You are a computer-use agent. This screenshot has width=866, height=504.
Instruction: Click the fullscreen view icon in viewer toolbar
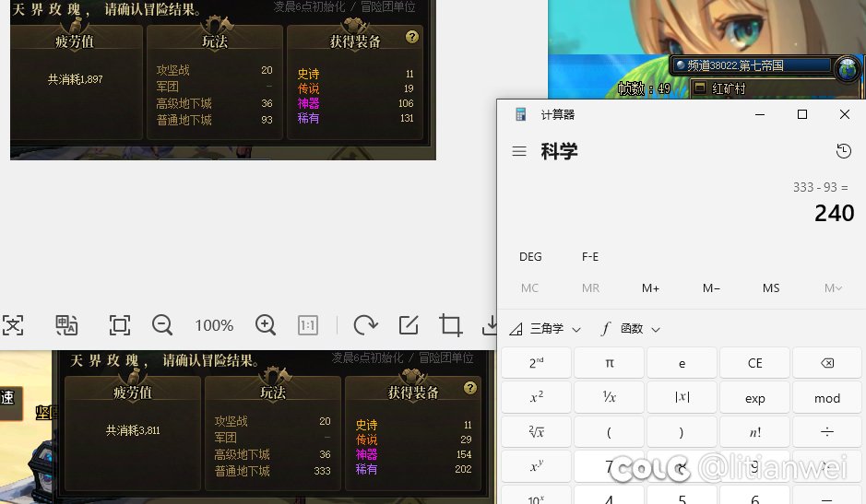[120, 325]
